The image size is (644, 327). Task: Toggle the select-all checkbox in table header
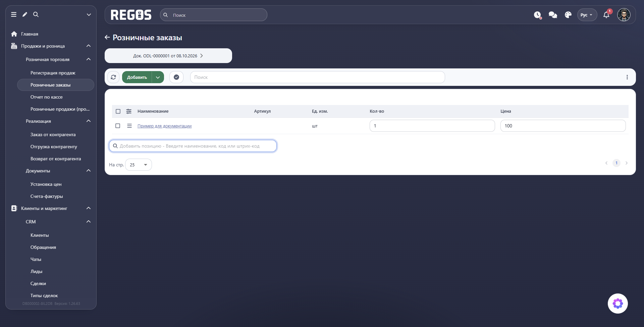click(x=118, y=111)
